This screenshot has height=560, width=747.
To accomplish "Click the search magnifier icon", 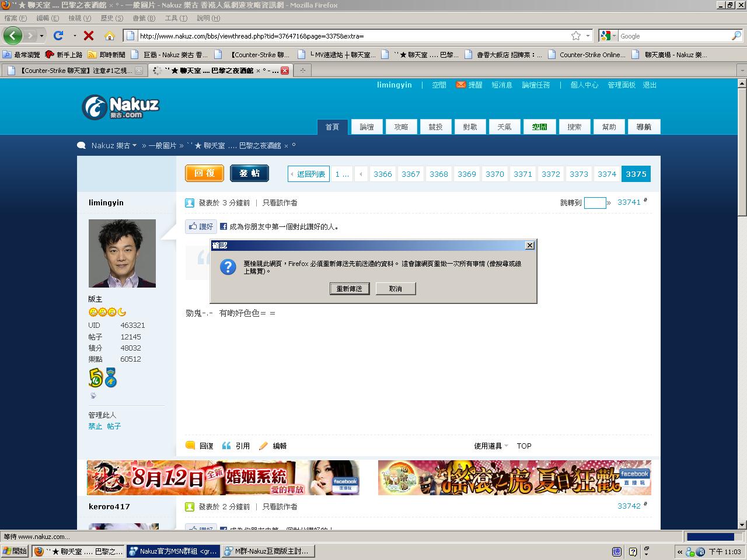I will click(736, 36).
